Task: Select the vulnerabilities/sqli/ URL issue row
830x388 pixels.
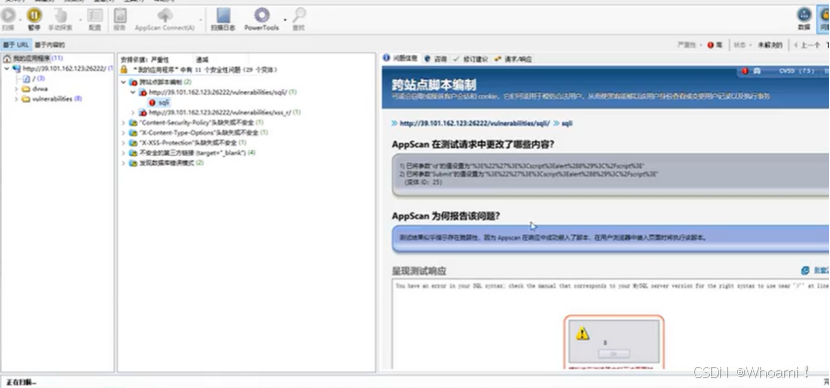Action: click(x=218, y=93)
